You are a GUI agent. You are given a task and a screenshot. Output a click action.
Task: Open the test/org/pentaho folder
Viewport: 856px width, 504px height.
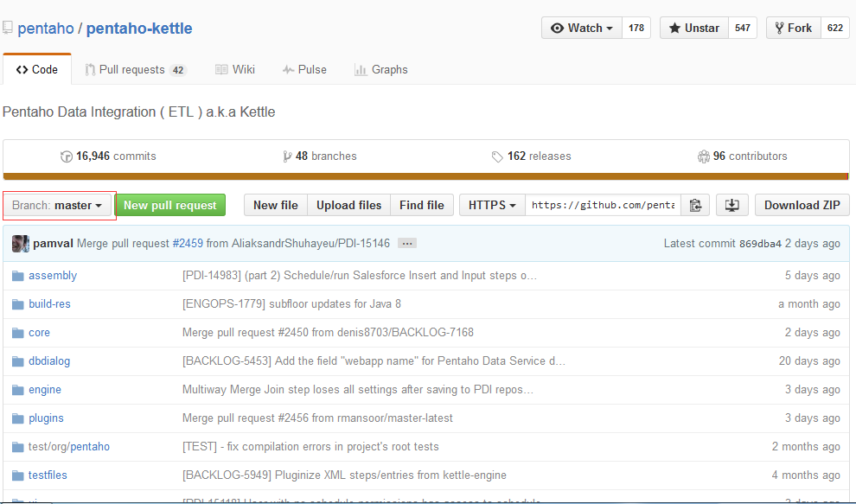click(69, 447)
